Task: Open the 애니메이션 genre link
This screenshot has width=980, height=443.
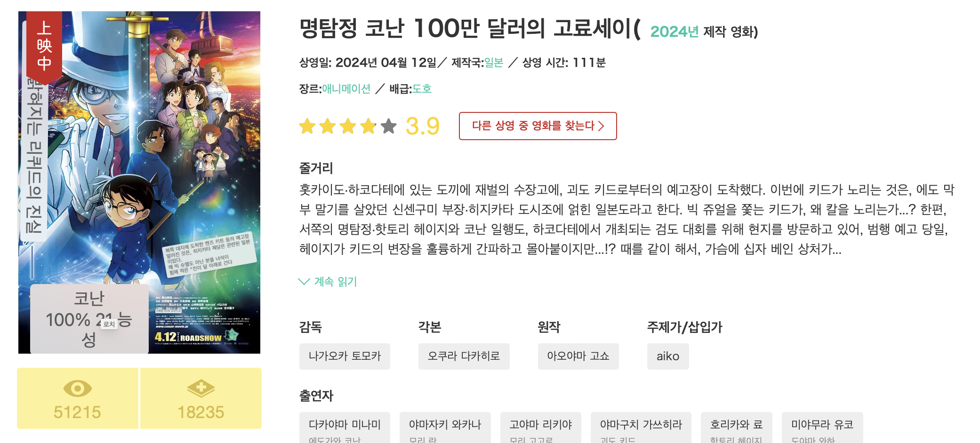Action: [x=346, y=88]
